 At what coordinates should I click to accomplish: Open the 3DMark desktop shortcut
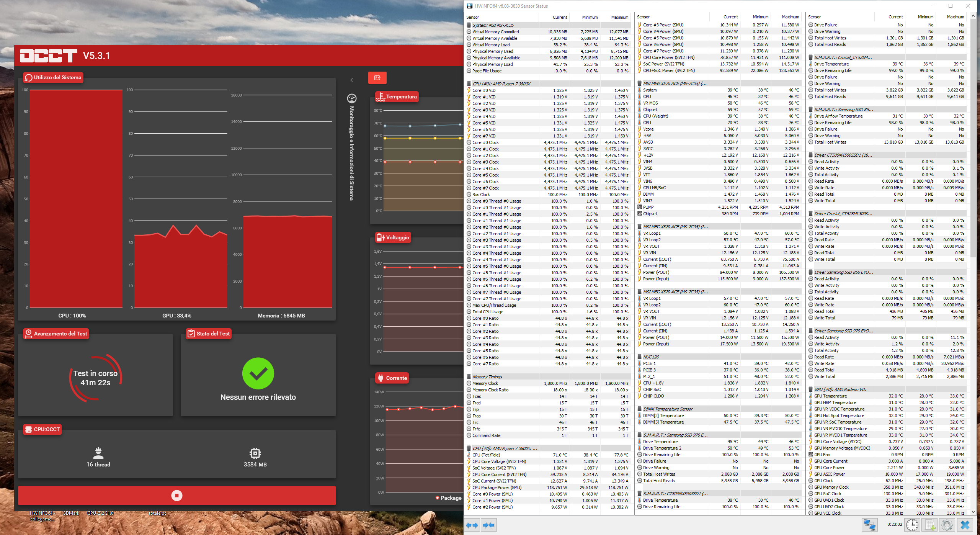coord(71,513)
